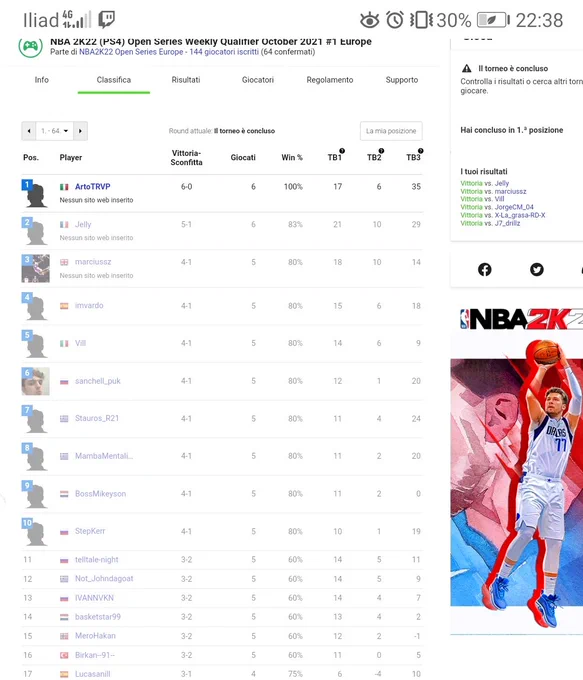Image resolution: width=583 pixels, height=680 pixels.
Task: Open BossMikeyson player profile link
Action: 100,494
